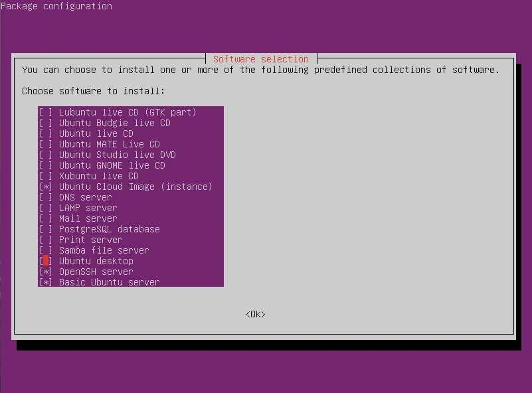Check the Lubuntu live CD (GTK part) box

tap(46, 112)
